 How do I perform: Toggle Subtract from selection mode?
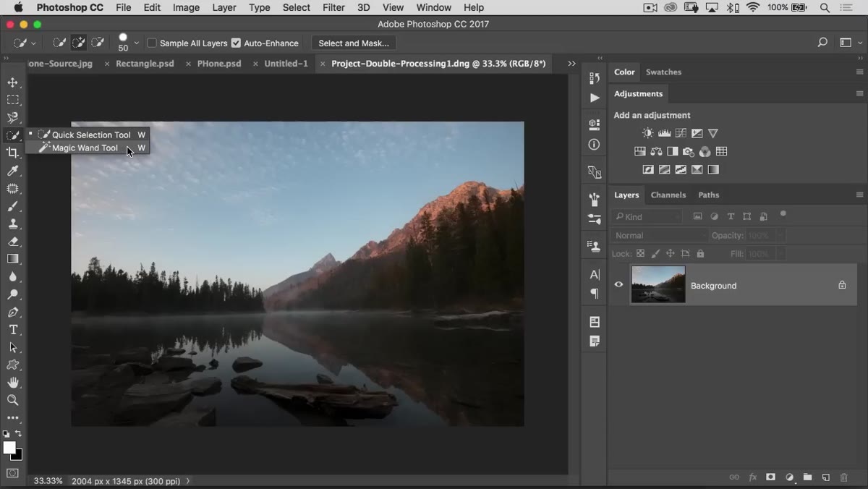point(98,43)
